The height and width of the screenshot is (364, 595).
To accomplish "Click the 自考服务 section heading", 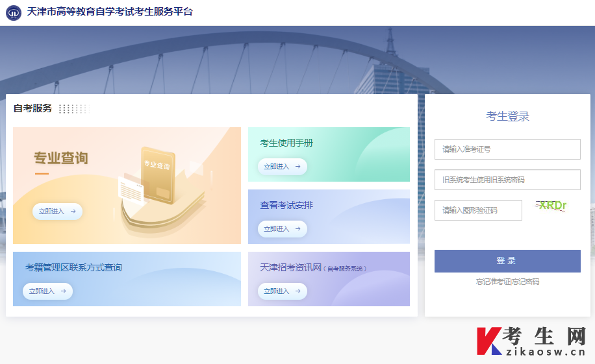I will pyautogui.click(x=32, y=108).
